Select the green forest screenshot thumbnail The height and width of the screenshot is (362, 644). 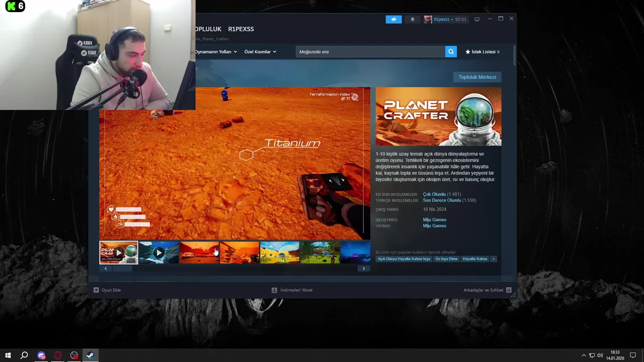coord(320,253)
